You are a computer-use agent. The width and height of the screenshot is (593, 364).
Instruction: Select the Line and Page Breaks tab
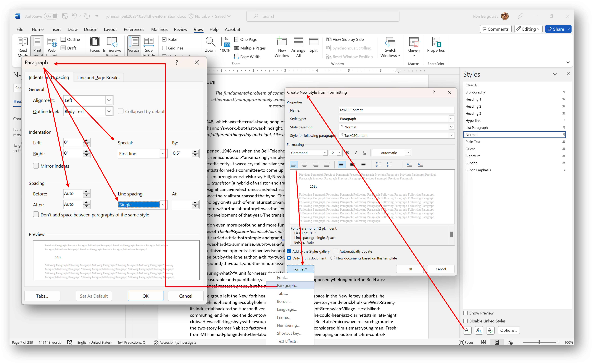click(x=98, y=77)
